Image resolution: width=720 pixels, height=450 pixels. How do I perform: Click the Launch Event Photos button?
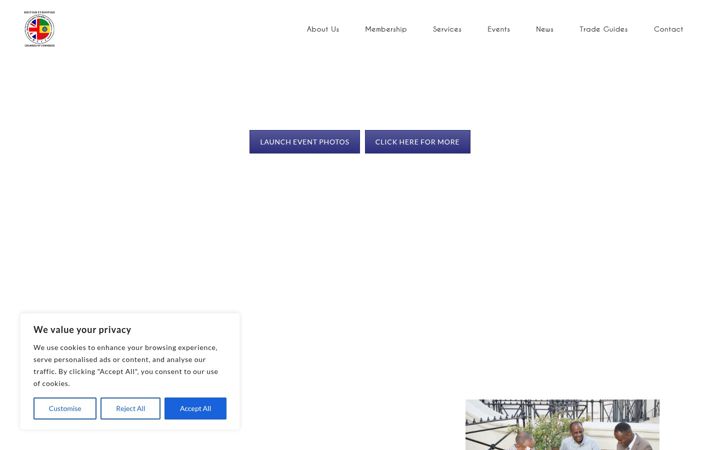(x=304, y=142)
